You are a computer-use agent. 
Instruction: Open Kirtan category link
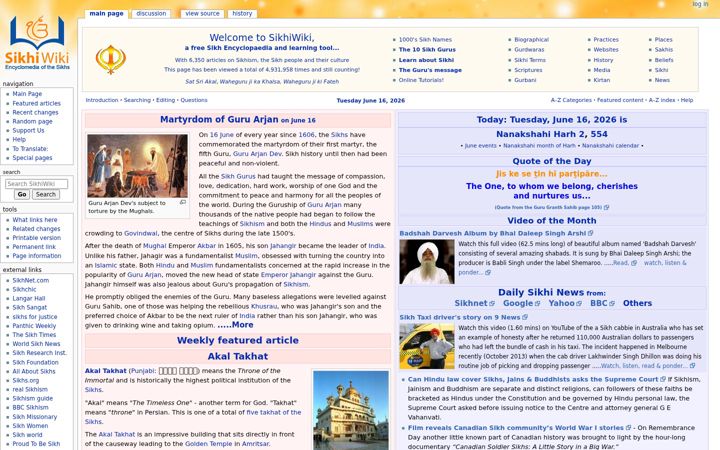tap(602, 80)
